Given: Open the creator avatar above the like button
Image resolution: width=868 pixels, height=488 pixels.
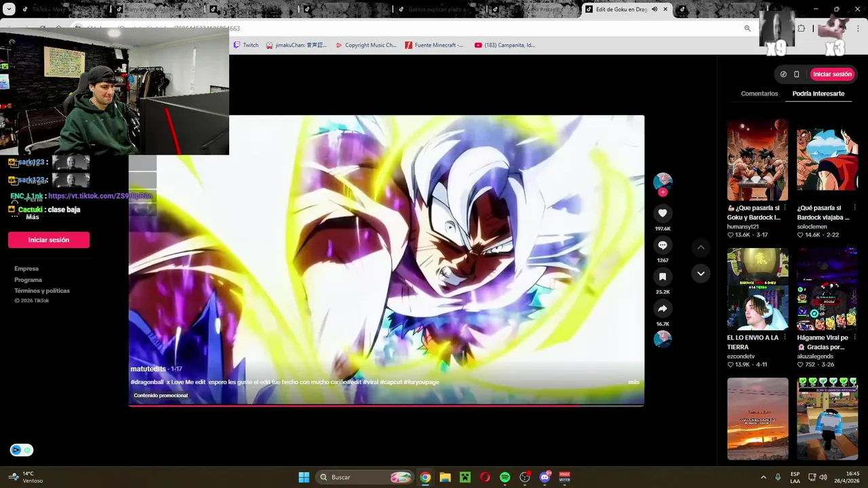Looking at the screenshot, I should pos(663,182).
